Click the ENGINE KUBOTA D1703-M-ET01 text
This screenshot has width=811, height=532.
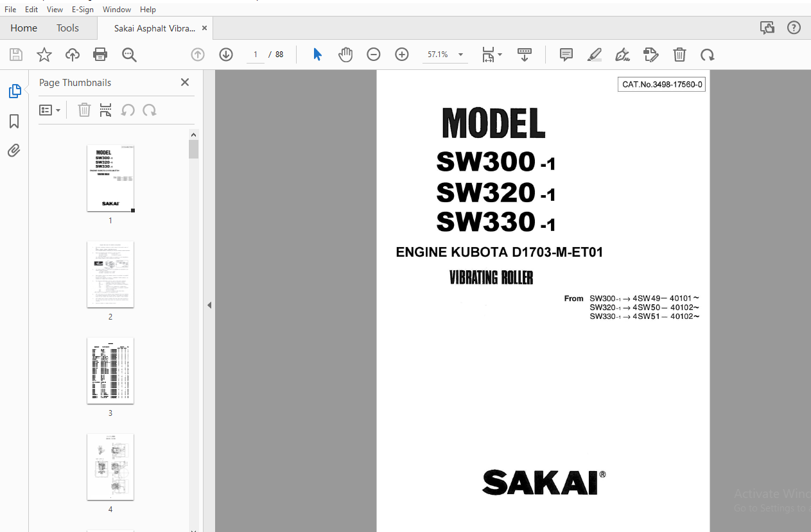point(500,252)
